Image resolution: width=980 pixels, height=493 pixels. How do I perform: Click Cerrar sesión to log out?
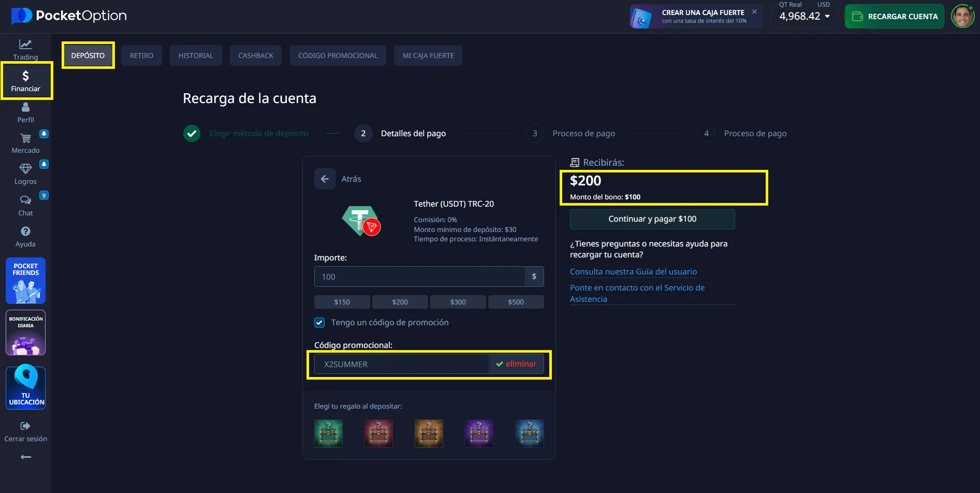[25, 432]
